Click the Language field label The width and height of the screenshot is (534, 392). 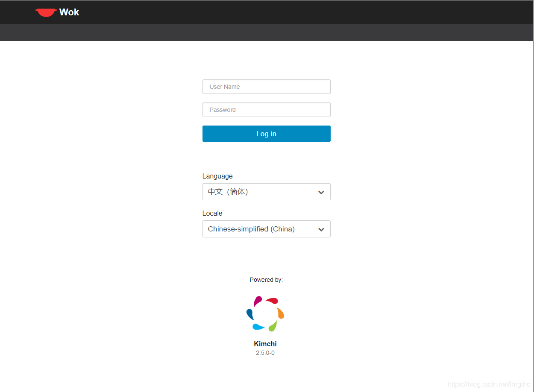217,176
